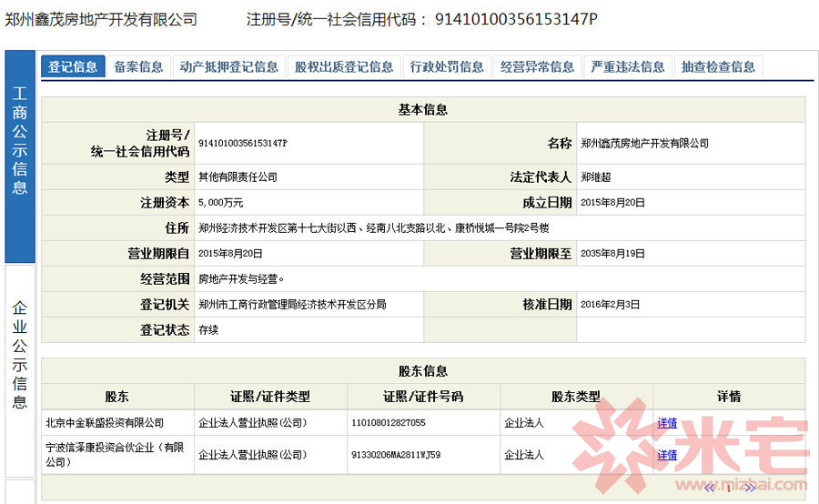Open 详情 link for 北京中金联盛投资有限公司
Viewport: 819px width, 504px height.
(667, 423)
